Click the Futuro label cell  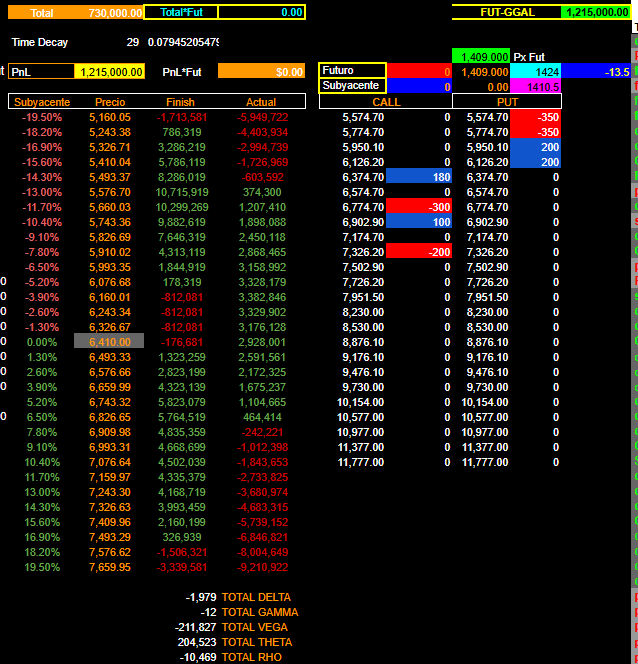[x=352, y=70]
